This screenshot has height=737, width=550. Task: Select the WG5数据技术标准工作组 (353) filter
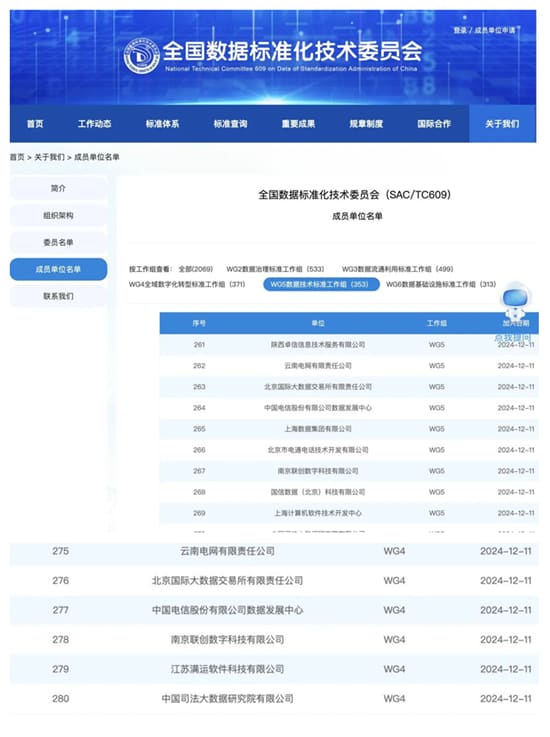click(x=321, y=284)
